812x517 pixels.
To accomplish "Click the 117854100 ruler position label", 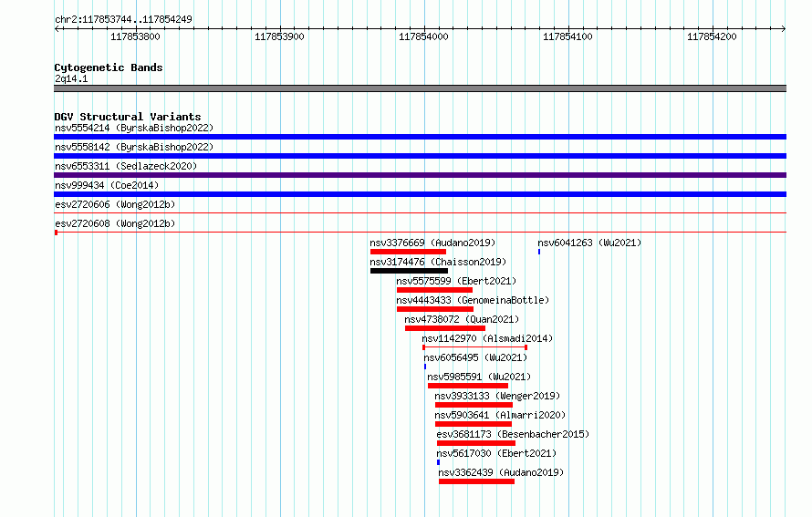I will click(567, 36).
